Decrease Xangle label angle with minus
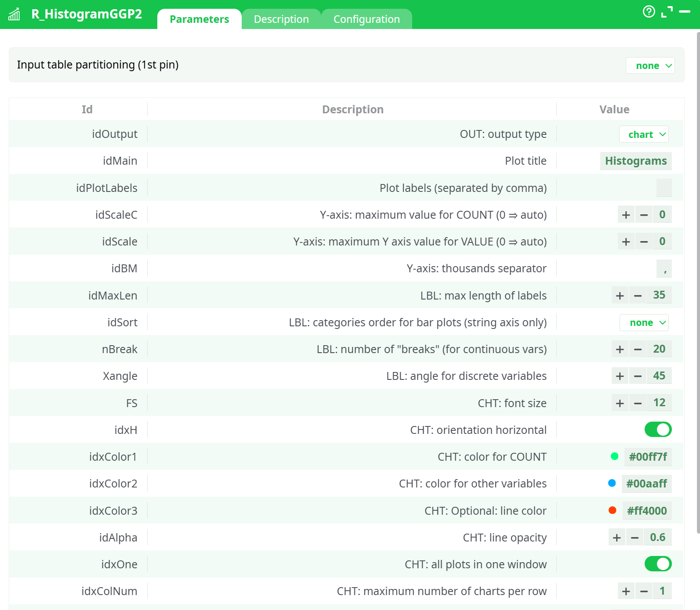Image resolution: width=700 pixels, height=610 pixels. [x=638, y=376]
